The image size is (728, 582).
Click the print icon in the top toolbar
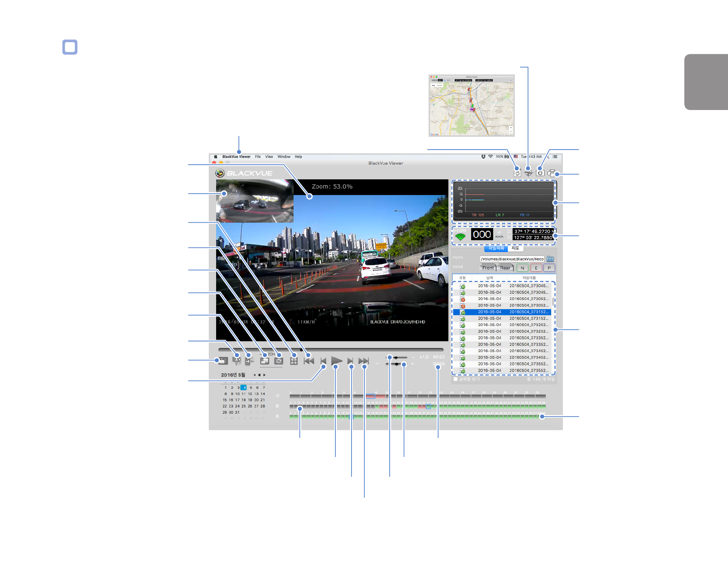click(x=552, y=173)
